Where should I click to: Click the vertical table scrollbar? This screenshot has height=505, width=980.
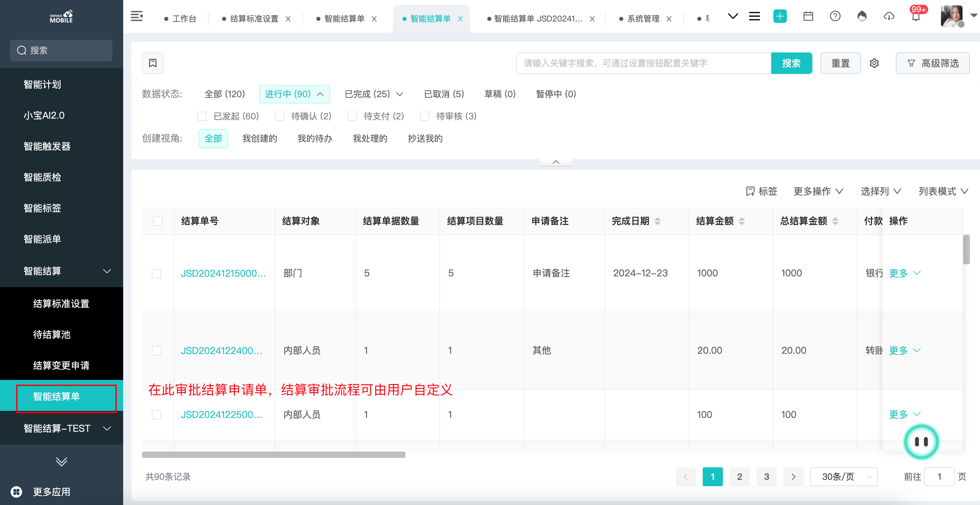coord(966,249)
